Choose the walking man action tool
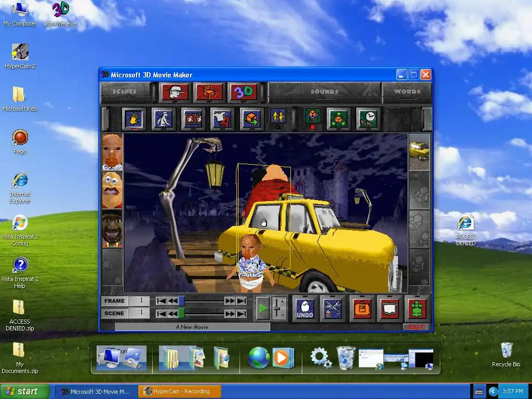The image size is (532, 399). tap(163, 119)
